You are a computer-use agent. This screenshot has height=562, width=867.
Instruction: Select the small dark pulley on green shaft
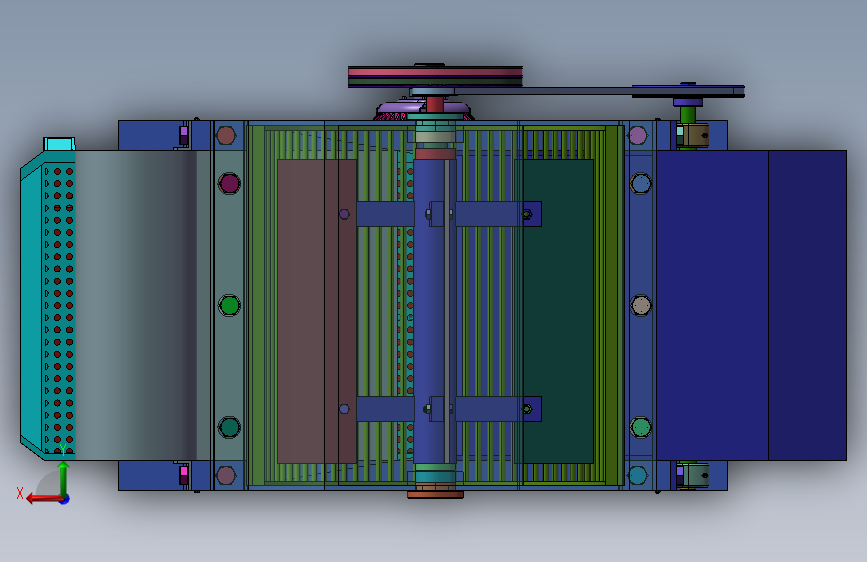[688, 91]
